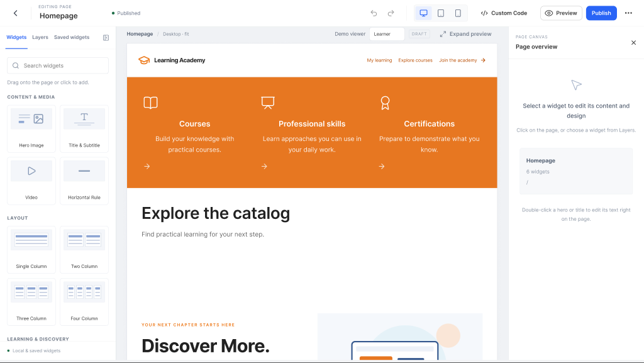
Task: Select the Discover More. heading
Action: [x=206, y=346]
